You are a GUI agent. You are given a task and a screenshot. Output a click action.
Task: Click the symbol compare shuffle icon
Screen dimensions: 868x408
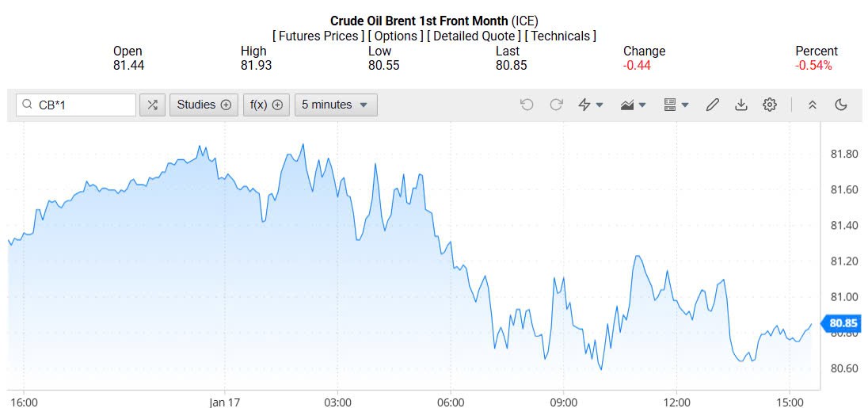152,105
